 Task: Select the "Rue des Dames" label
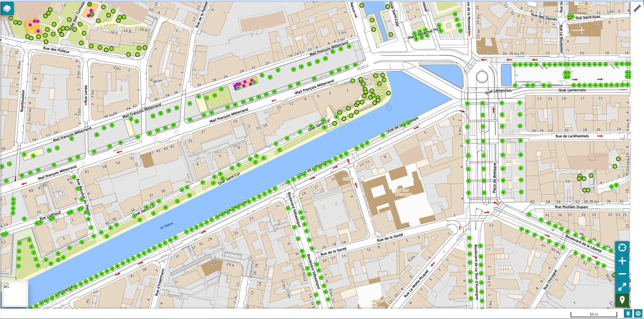544,17
